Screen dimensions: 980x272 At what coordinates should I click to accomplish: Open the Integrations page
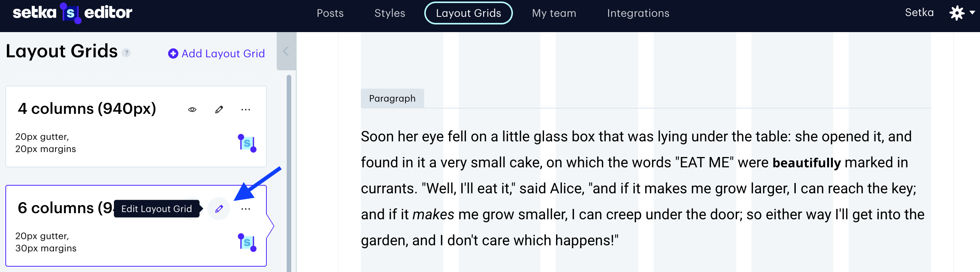[638, 13]
